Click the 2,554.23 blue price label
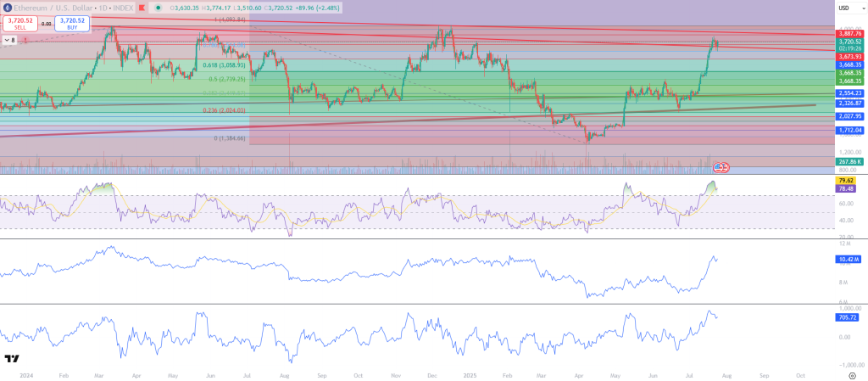Screen dimensions: 868x381 [850, 93]
